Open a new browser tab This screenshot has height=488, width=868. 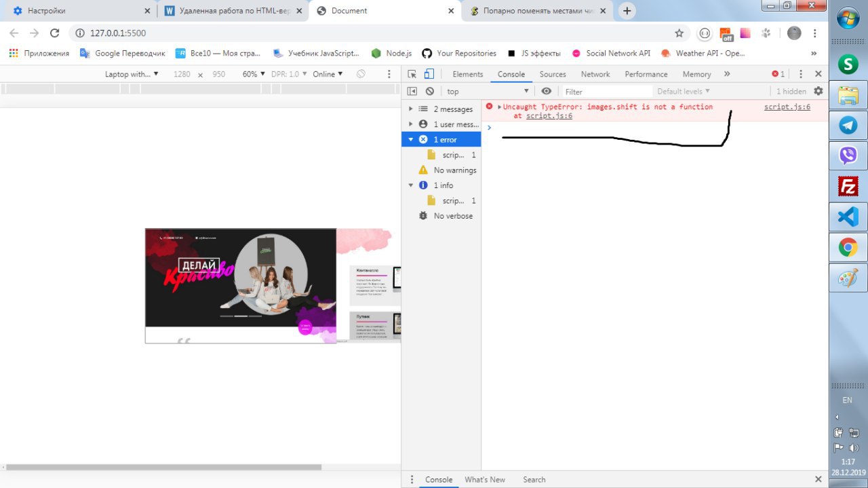click(627, 11)
